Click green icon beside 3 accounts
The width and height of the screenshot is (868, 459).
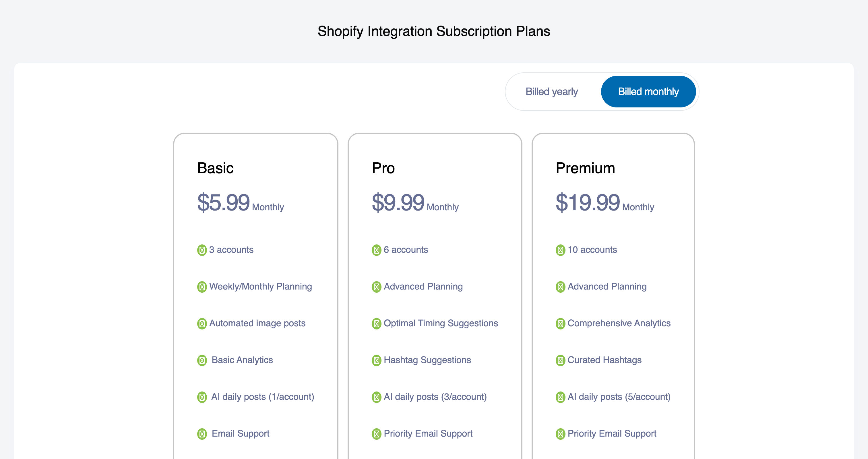(202, 250)
